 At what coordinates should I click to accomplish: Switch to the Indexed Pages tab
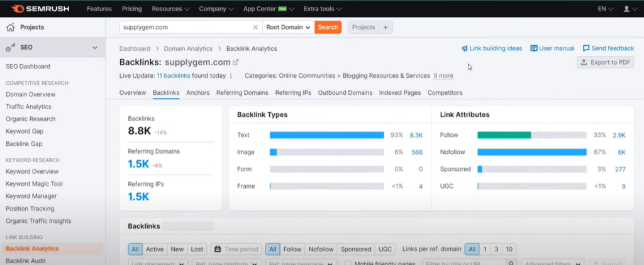coord(400,93)
